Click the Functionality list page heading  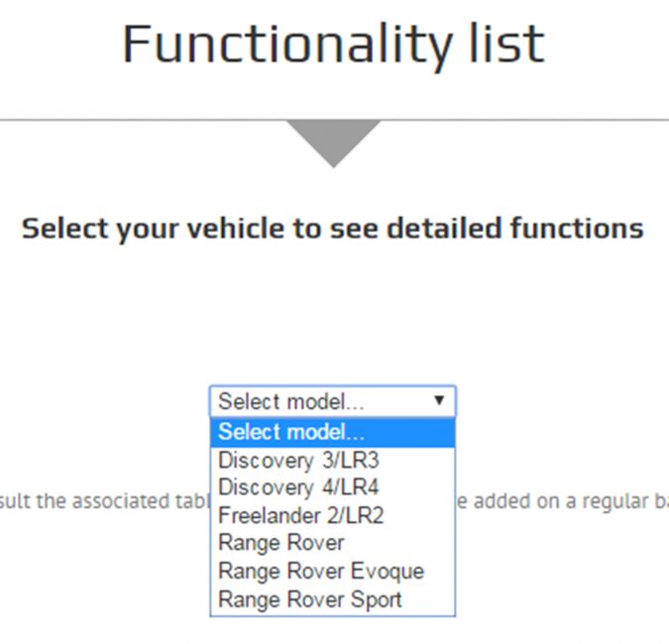334,46
